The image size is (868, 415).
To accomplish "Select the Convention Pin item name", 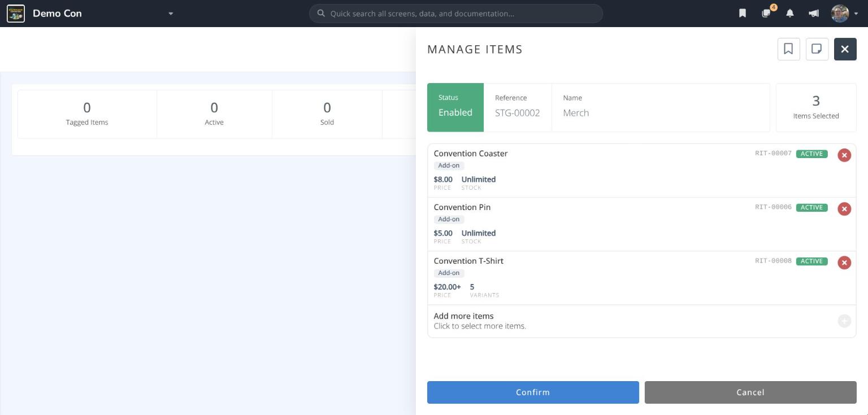I will click(x=462, y=207).
